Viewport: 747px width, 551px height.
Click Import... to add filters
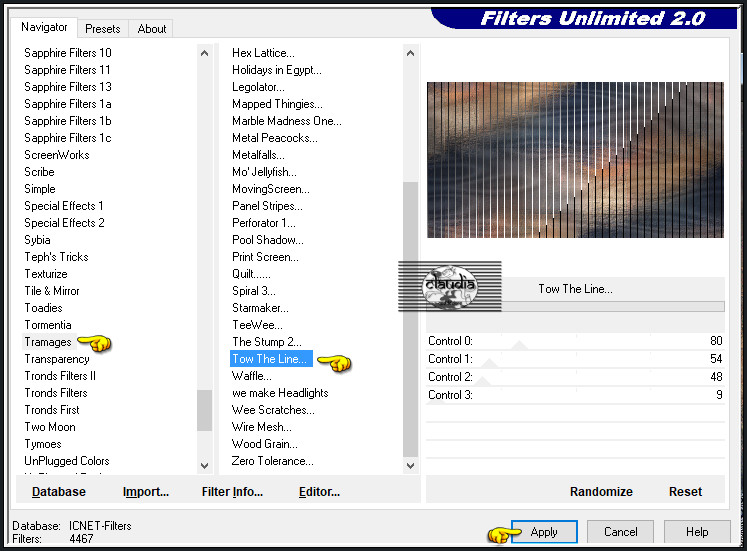click(x=146, y=491)
